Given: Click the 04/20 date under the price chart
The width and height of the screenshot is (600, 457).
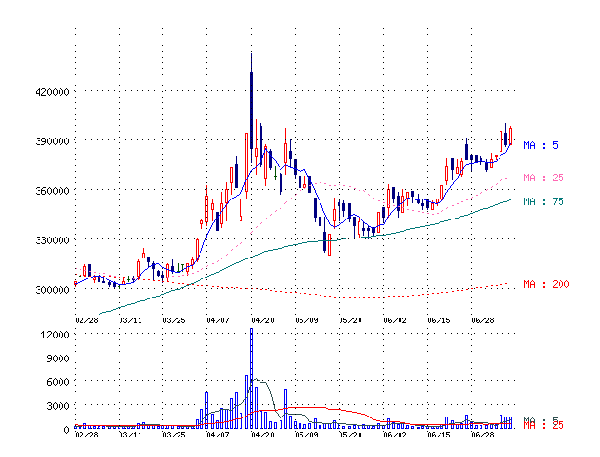Looking at the screenshot, I should point(263,320).
